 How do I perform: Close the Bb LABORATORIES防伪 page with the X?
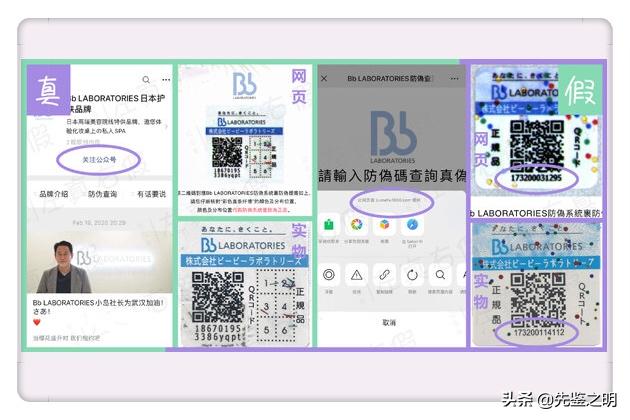point(324,79)
